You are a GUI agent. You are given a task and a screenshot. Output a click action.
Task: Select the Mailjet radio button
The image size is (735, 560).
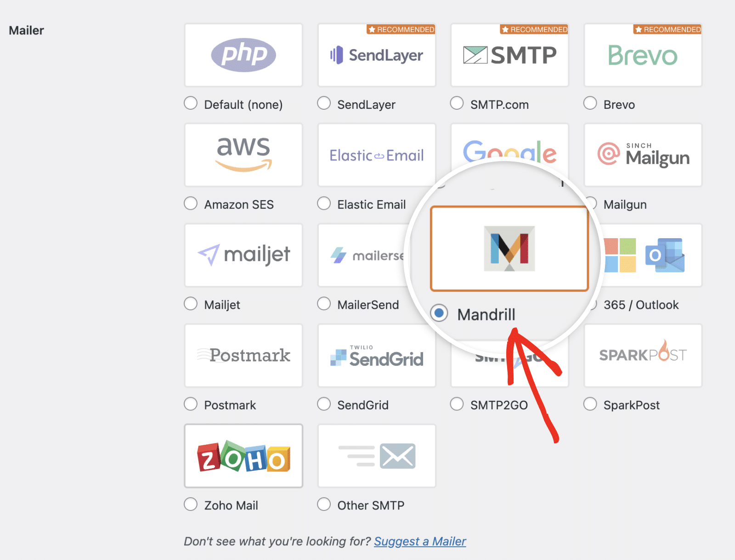point(191,303)
